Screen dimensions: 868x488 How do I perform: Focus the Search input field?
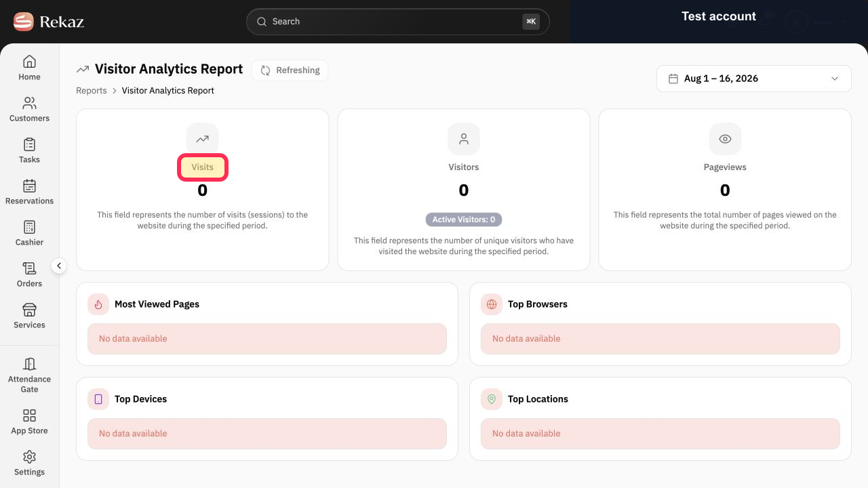tap(398, 22)
